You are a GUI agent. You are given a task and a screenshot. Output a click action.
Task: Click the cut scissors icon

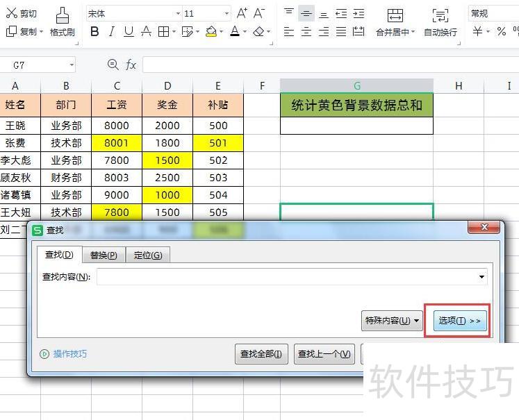(x=11, y=13)
